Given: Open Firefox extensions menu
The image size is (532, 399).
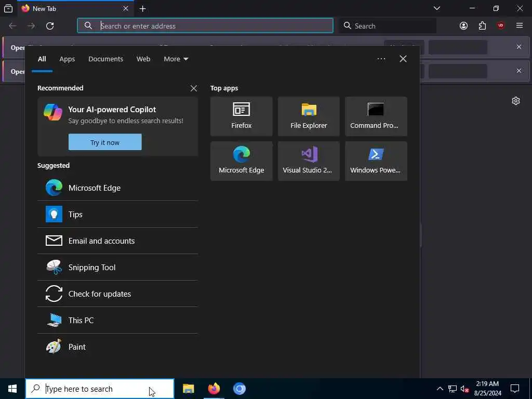Looking at the screenshot, I should click(482, 26).
